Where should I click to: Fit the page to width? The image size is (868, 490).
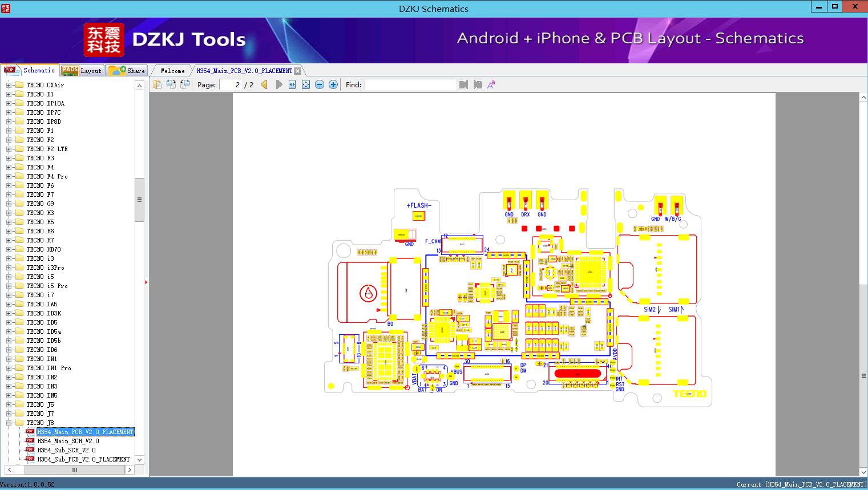click(292, 84)
